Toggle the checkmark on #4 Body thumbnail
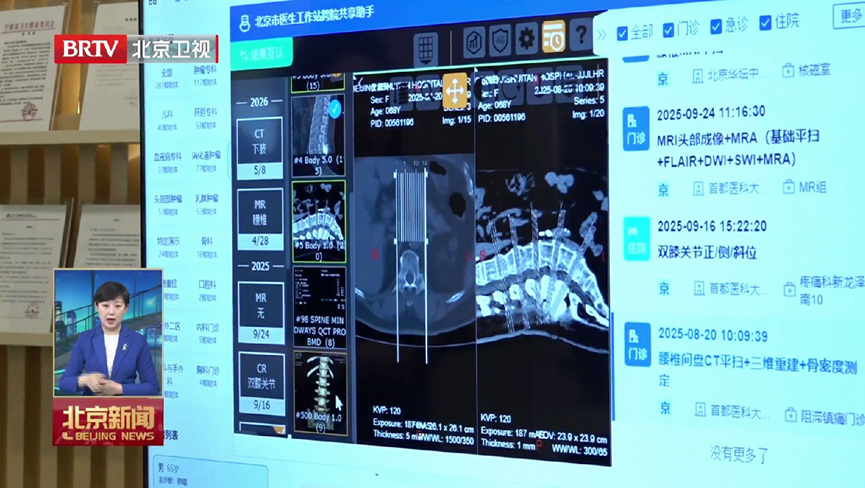 [x=335, y=109]
